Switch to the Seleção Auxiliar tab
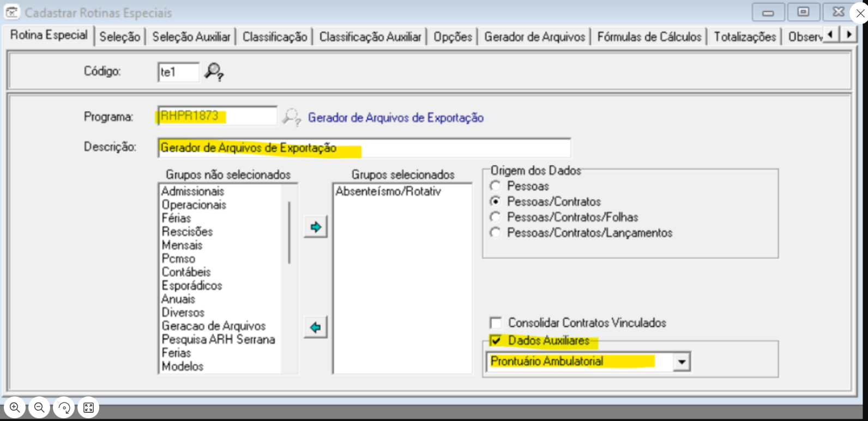868x421 pixels. click(x=191, y=37)
